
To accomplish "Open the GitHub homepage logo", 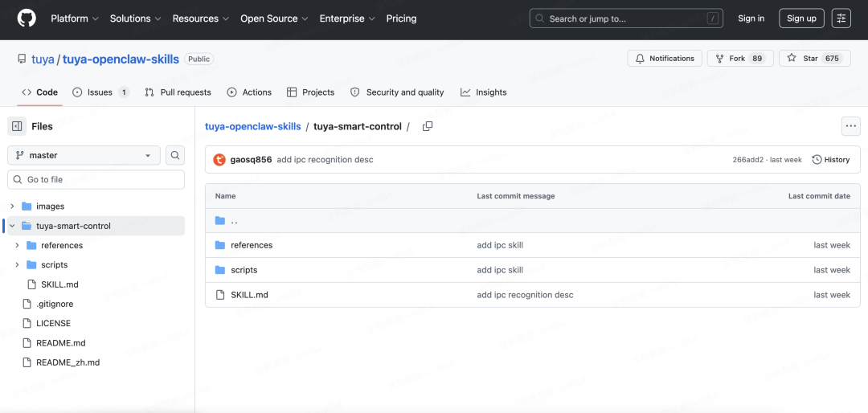I will click(x=27, y=18).
